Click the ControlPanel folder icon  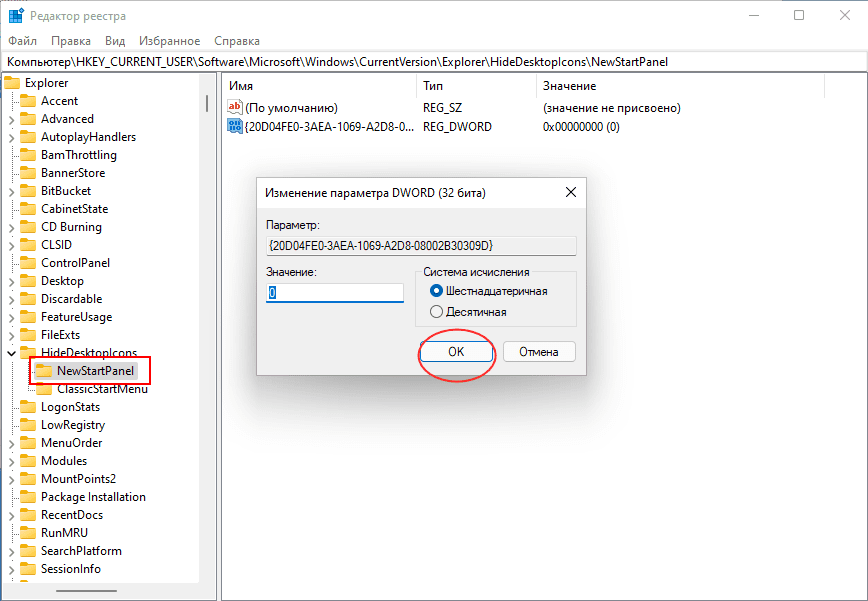[x=28, y=263]
